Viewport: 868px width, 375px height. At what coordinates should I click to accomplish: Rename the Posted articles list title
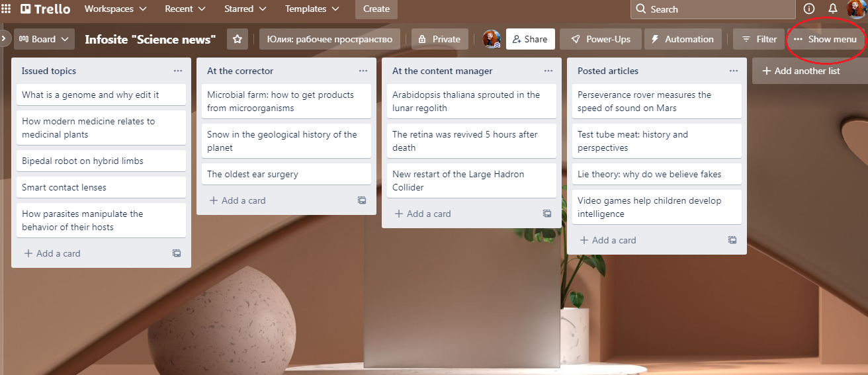point(608,71)
